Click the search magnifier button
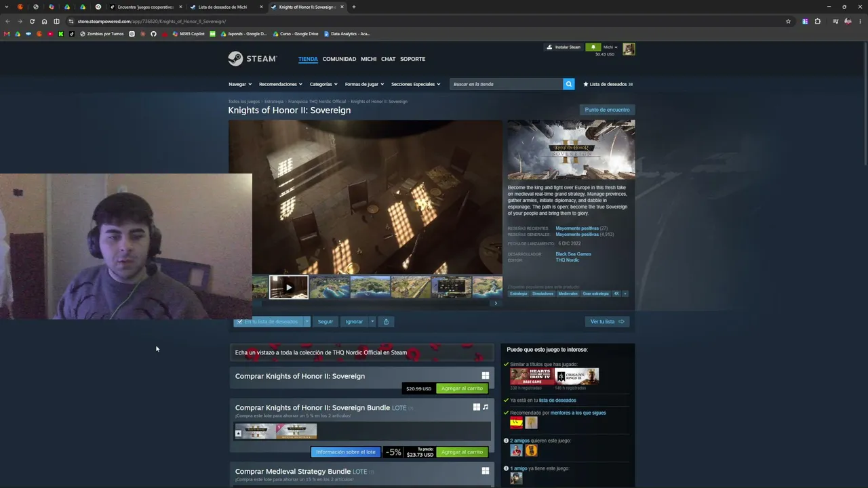 pos(569,84)
